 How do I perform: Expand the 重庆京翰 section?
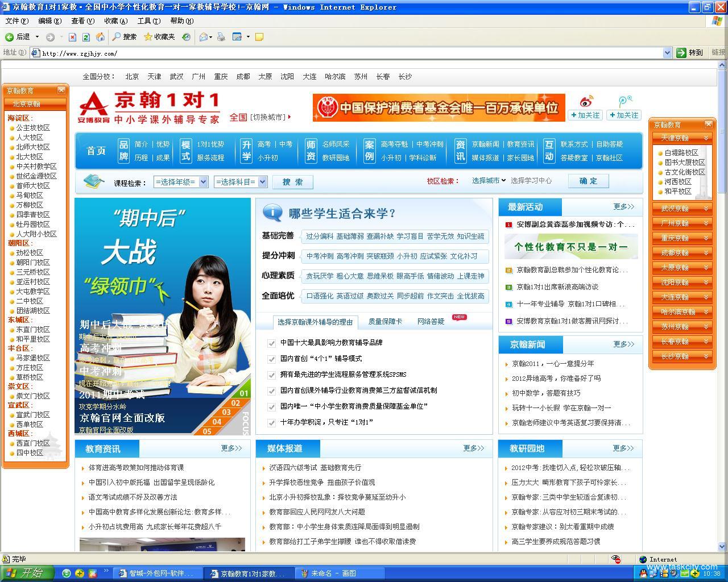tap(682, 238)
